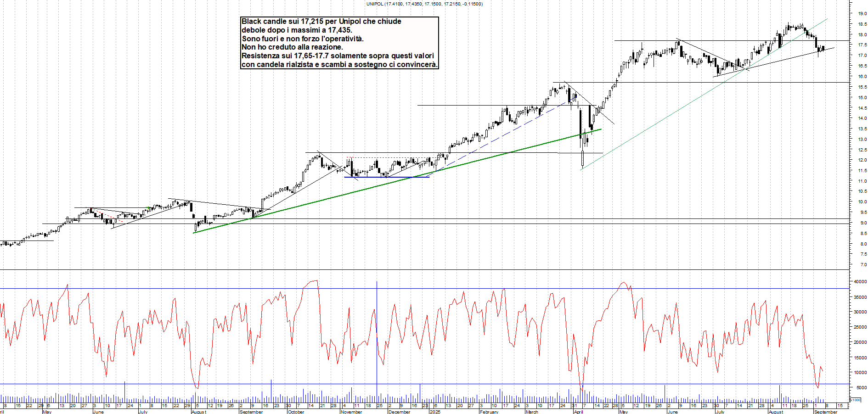Click the 9.0 price axis label
The height and width of the screenshot is (414, 868).
tap(863, 223)
